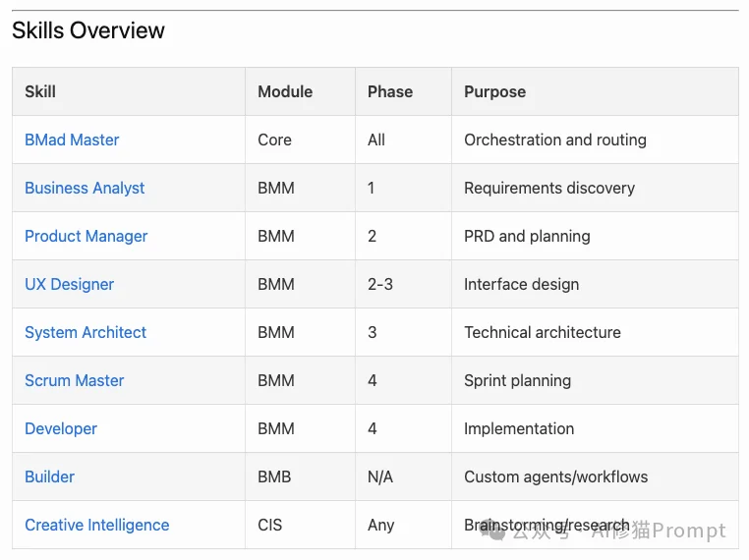Screen dimensions: 749x560
Task: Select the Technical architecture cell
Action: (543, 332)
